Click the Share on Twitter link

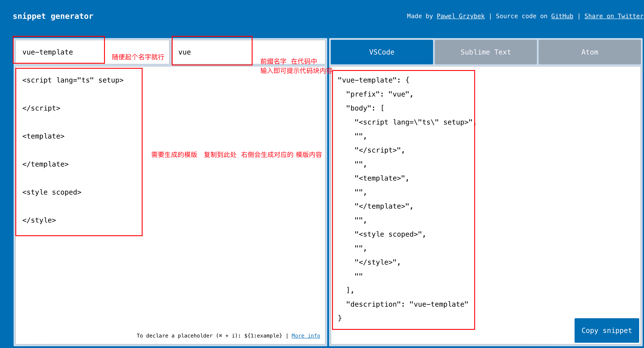613,16
